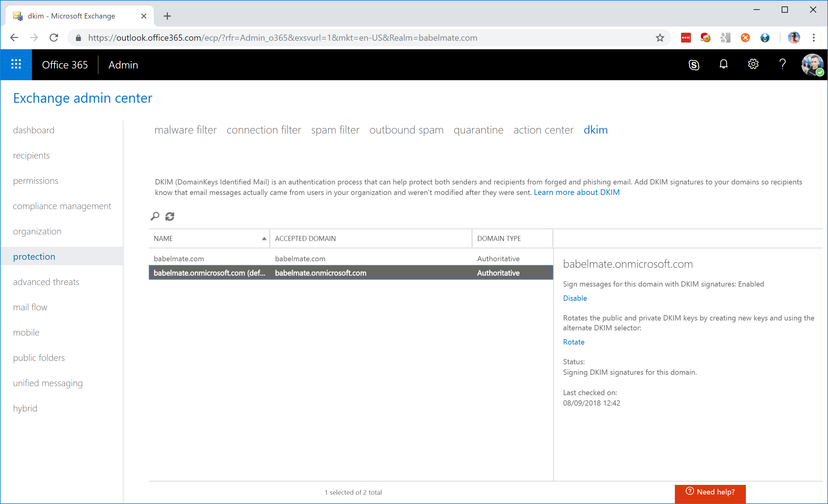Screen dimensions: 828x504
Task: Open the settings gear in the header
Action: (753, 64)
